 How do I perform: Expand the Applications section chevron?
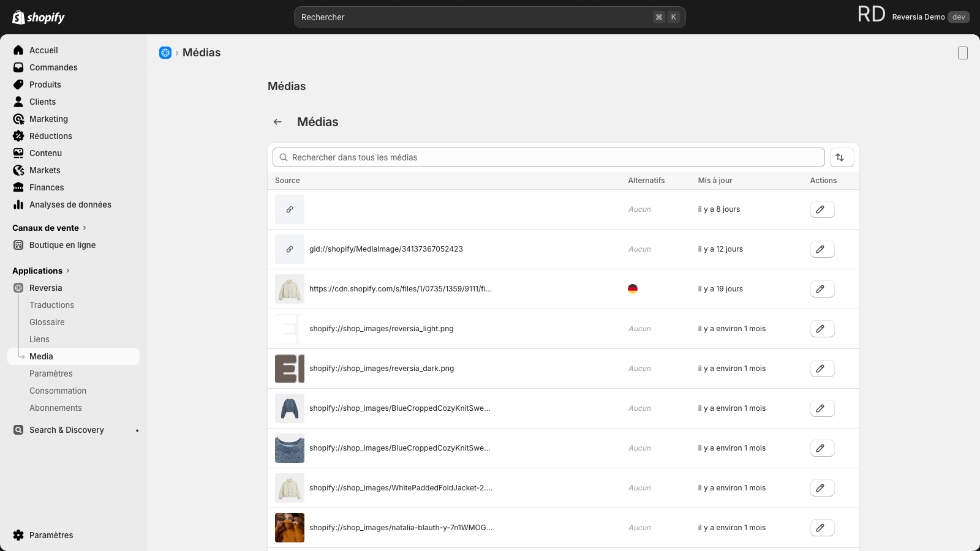pyautogui.click(x=68, y=271)
